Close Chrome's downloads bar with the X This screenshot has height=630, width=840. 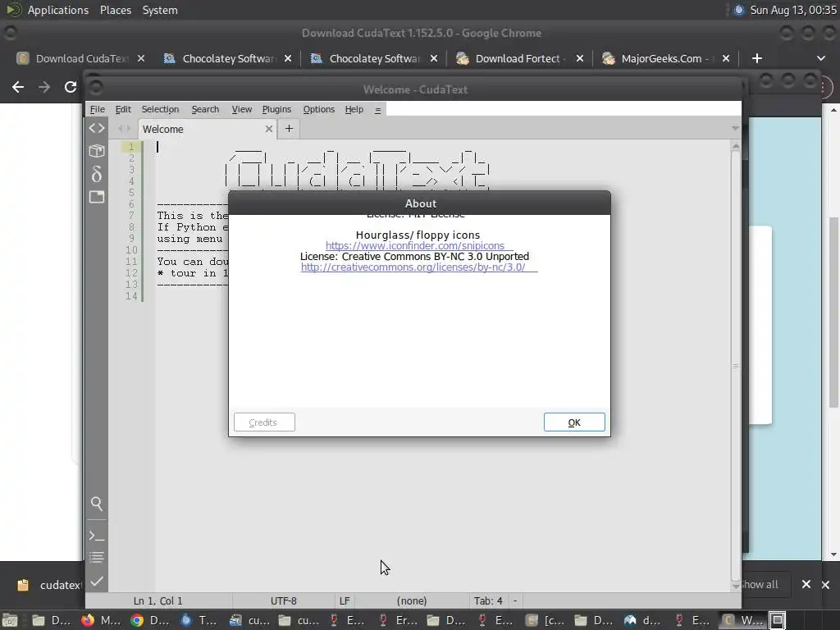(825, 584)
